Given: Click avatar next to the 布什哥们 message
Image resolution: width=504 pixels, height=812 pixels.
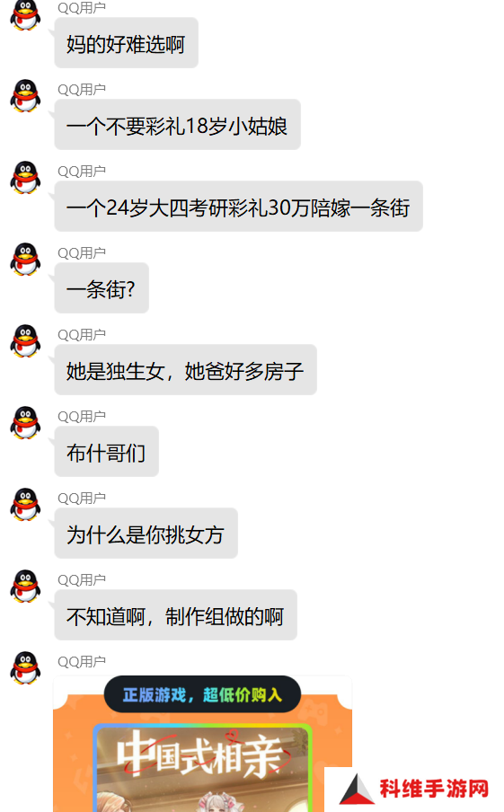Looking at the screenshot, I should tap(25, 423).
